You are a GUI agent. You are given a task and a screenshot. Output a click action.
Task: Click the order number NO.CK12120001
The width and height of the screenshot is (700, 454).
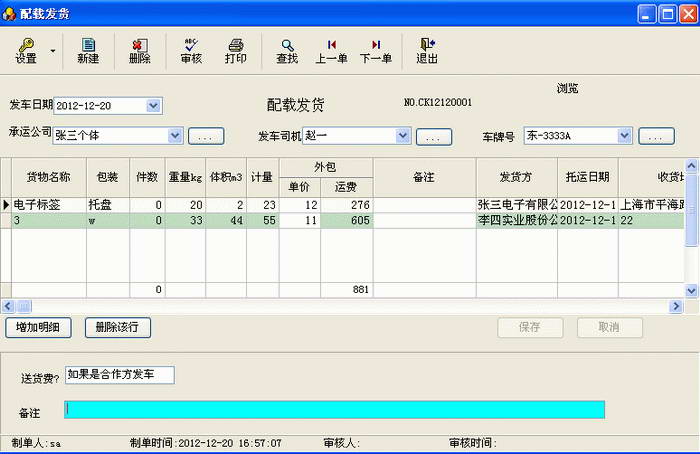(438, 103)
